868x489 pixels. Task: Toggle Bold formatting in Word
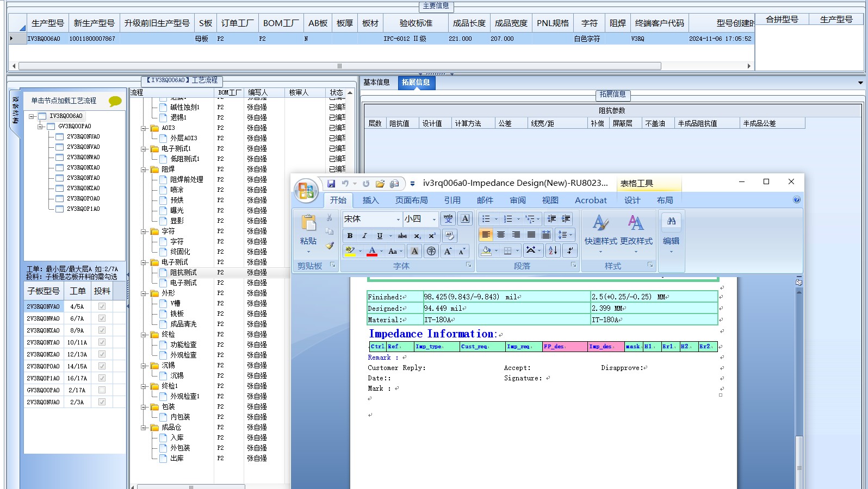[x=350, y=236]
